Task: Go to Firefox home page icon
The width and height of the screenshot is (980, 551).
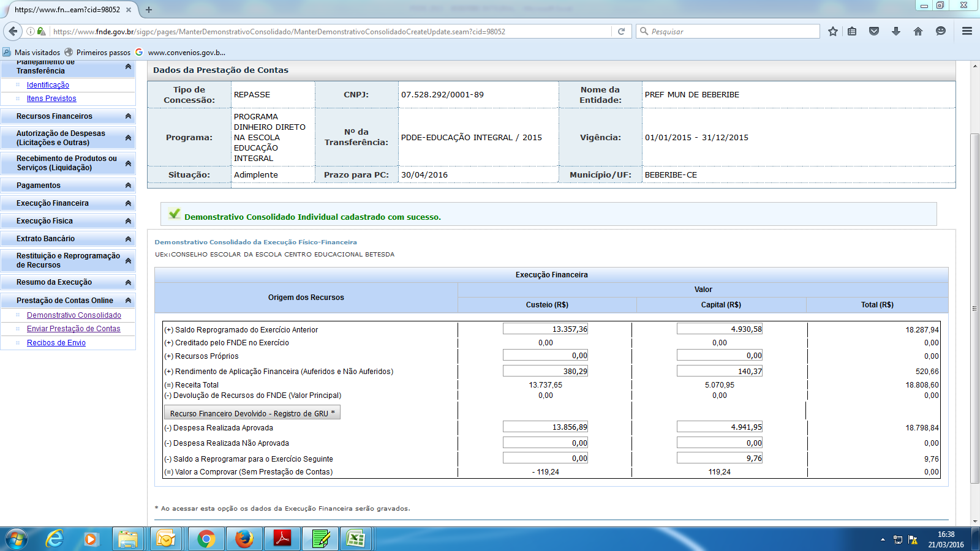Action: pos(918,31)
